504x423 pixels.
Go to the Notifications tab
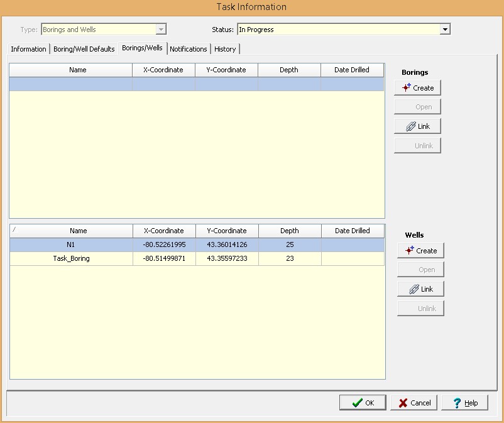pyautogui.click(x=188, y=49)
